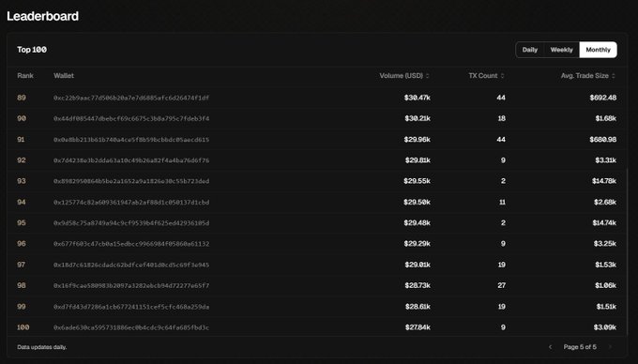
Task: Click 'Data updates daily.' footer note
Action: point(42,347)
